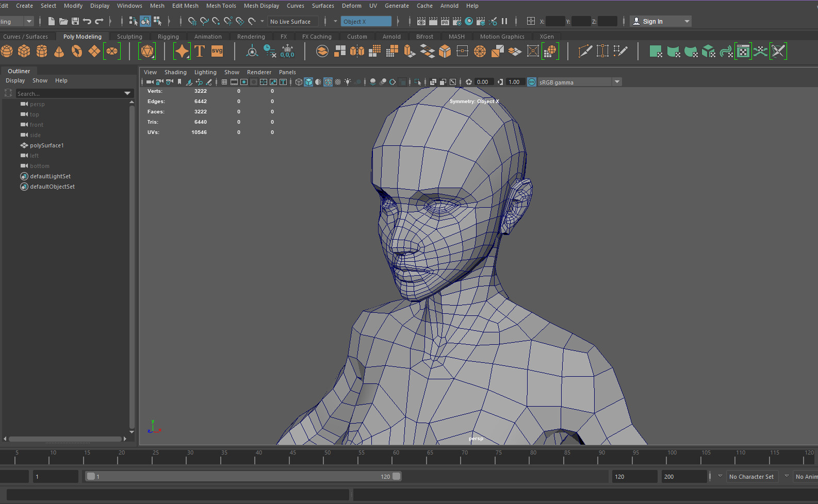Click the Undo arrow icon

(x=87, y=21)
